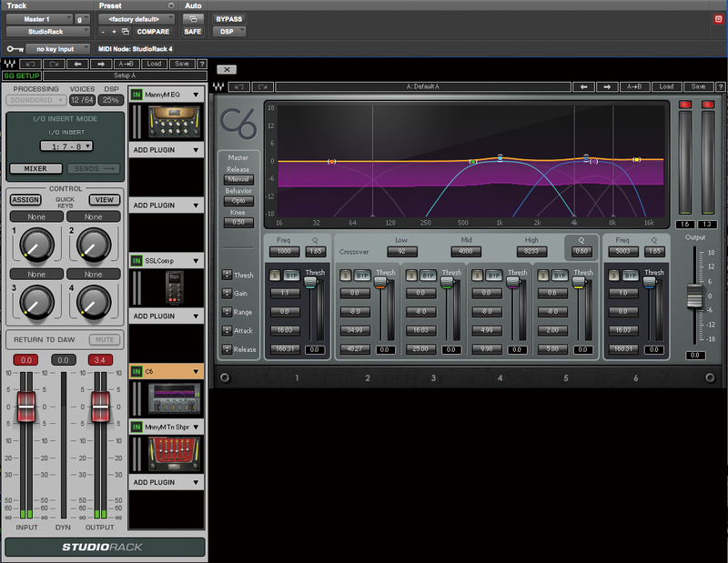728x563 pixels.
Task: Click the band 3 Thresh slider handle
Action: 447,282
